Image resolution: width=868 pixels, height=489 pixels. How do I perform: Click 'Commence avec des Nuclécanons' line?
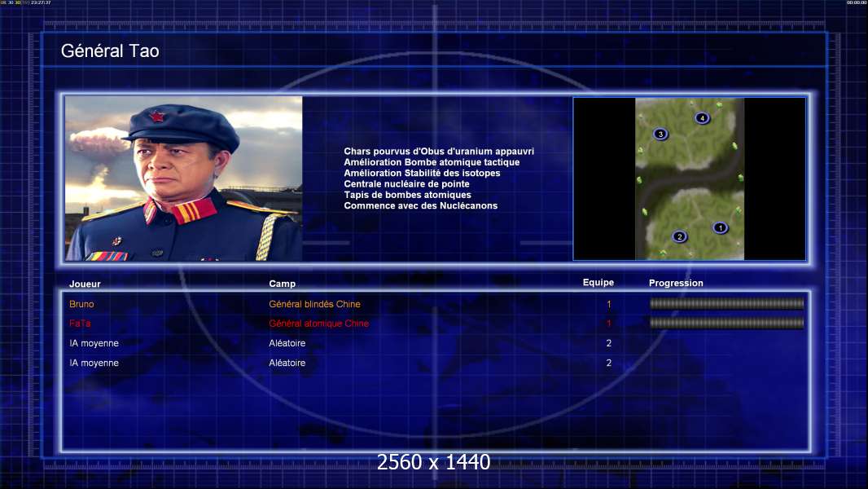click(x=421, y=205)
